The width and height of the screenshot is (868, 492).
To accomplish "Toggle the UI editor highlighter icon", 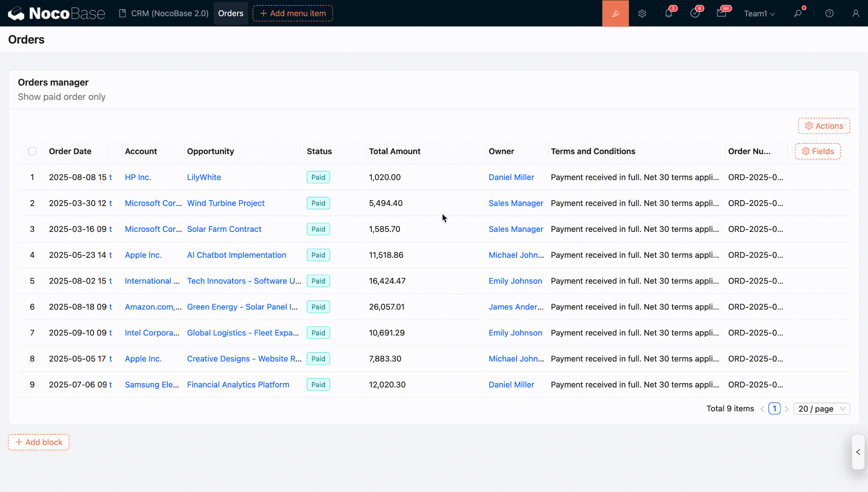I will click(x=615, y=14).
